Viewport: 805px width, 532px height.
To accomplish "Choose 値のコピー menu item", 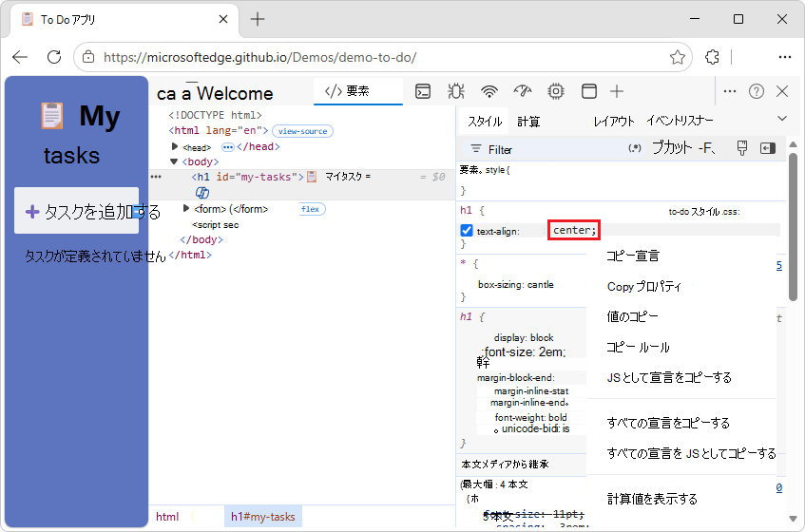I will coord(632,316).
